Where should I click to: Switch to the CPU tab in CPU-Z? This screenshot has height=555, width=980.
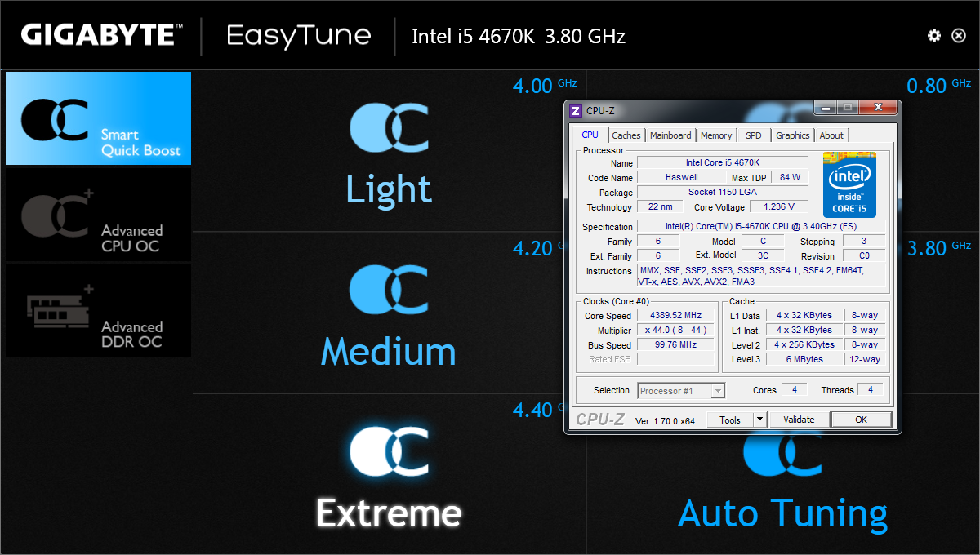pos(590,135)
